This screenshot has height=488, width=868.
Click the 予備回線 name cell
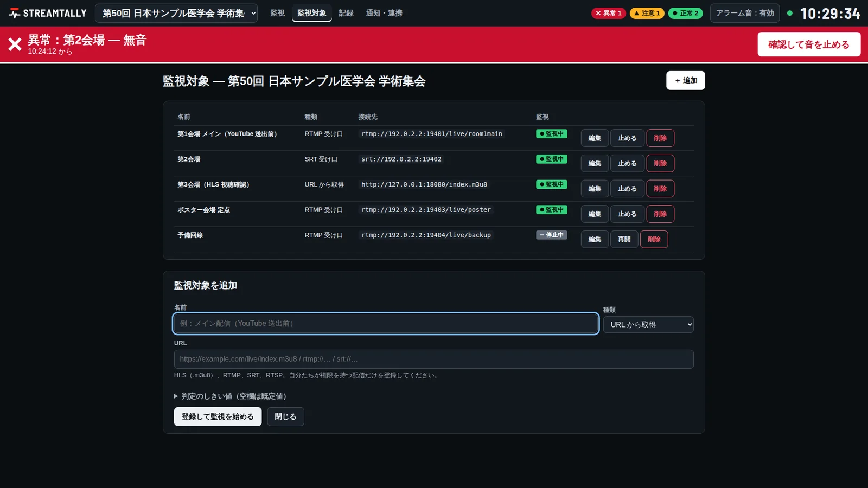190,235
